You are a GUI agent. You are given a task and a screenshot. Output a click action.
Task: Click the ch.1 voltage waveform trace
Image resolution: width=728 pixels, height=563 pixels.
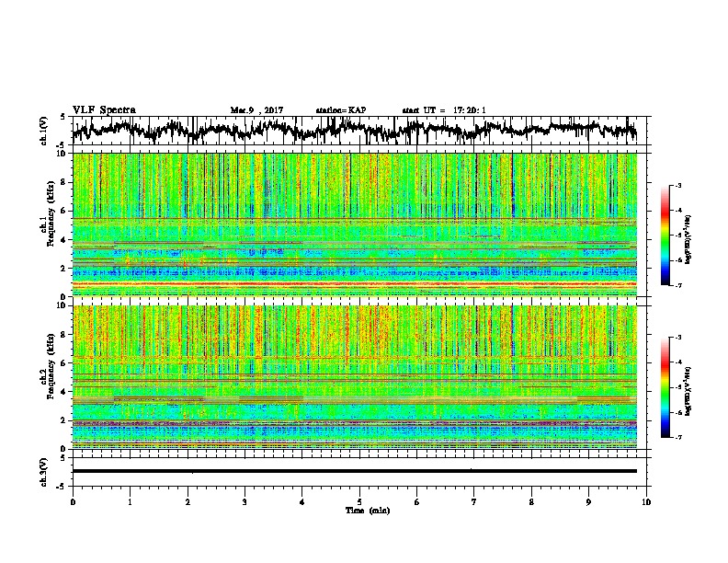(354, 131)
